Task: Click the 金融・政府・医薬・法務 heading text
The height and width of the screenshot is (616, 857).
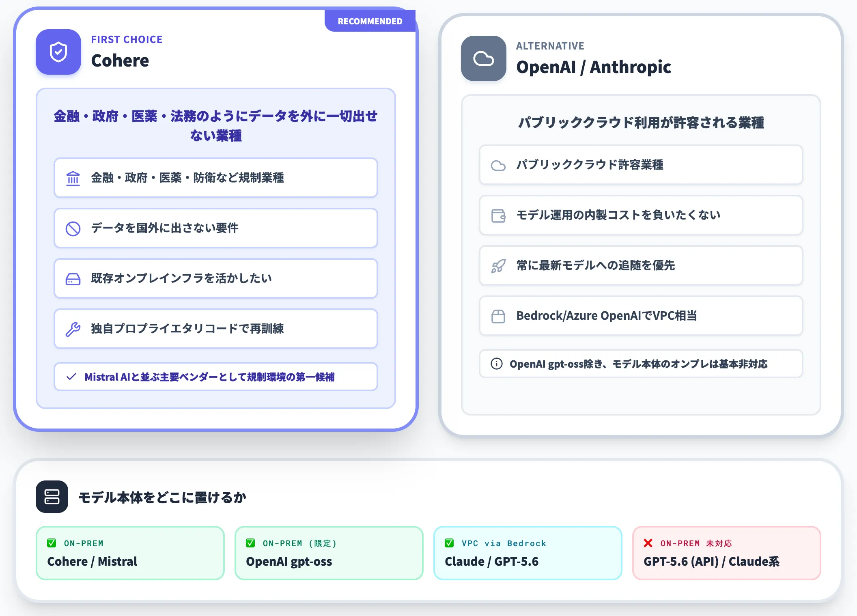Action: [216, 126]
